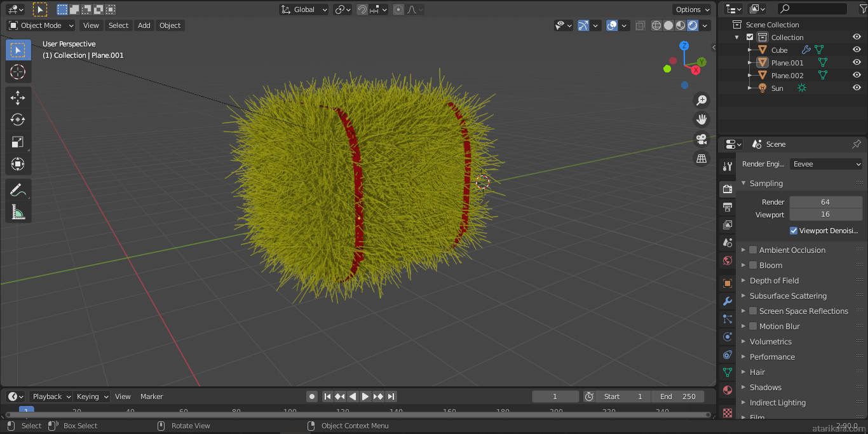Hide Cube in outliner
The width and height of the screenshot is (868, 434).
[x=857, y=50]
